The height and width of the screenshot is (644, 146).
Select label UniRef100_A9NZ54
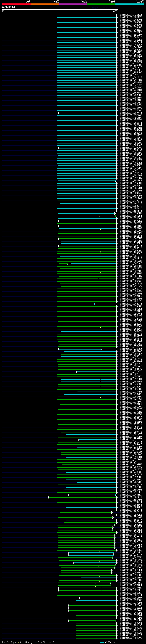click(x=131, y=163)
